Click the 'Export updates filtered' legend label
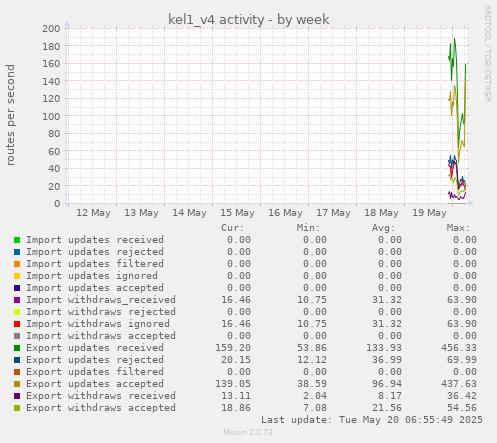The height and width of the screenshot is (443, 497). click(x=95, y=372)
